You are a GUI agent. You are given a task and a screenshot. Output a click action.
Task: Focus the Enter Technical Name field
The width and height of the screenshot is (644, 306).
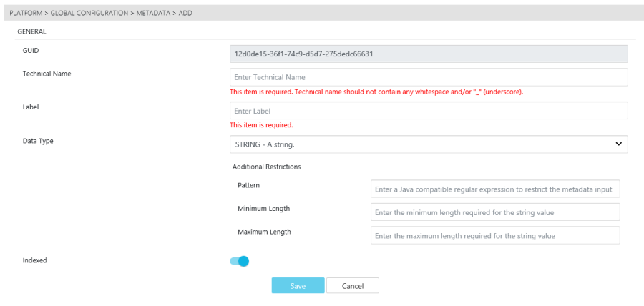(x=428, y=77)
